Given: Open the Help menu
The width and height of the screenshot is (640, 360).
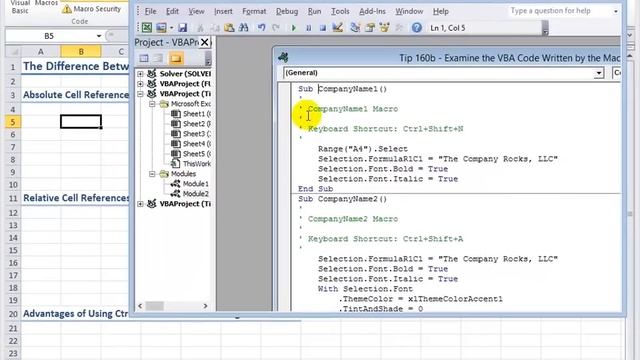Looking at the screenshot, I should (440, 11).
